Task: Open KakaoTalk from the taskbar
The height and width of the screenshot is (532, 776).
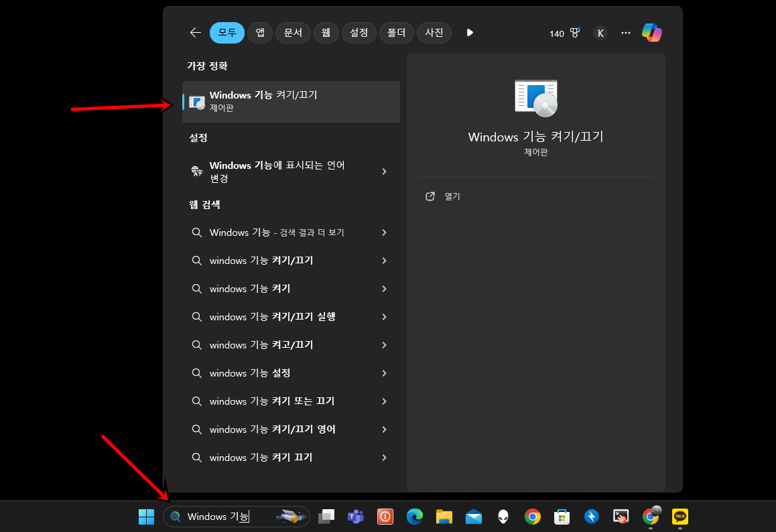Action: coord(680,517)
